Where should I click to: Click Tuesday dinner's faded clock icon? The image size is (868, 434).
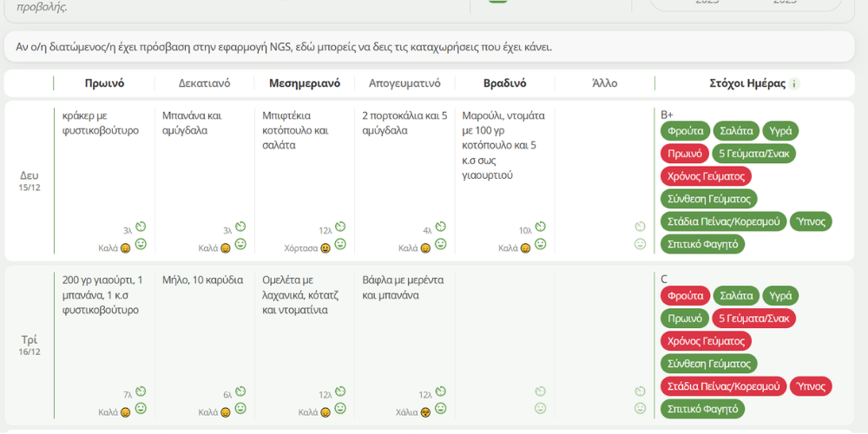[x=540, y=391]
